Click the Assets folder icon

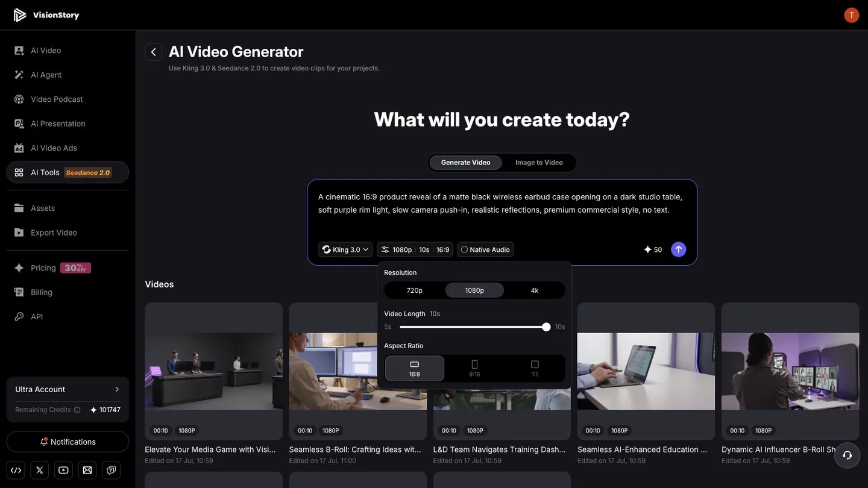19,208
